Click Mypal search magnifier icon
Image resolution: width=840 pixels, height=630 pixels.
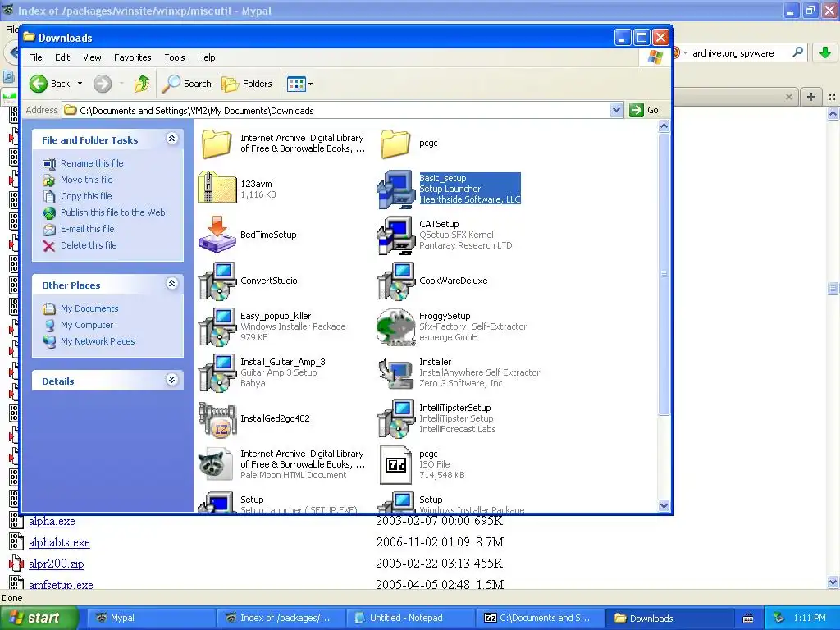click(x=797, y=52)
